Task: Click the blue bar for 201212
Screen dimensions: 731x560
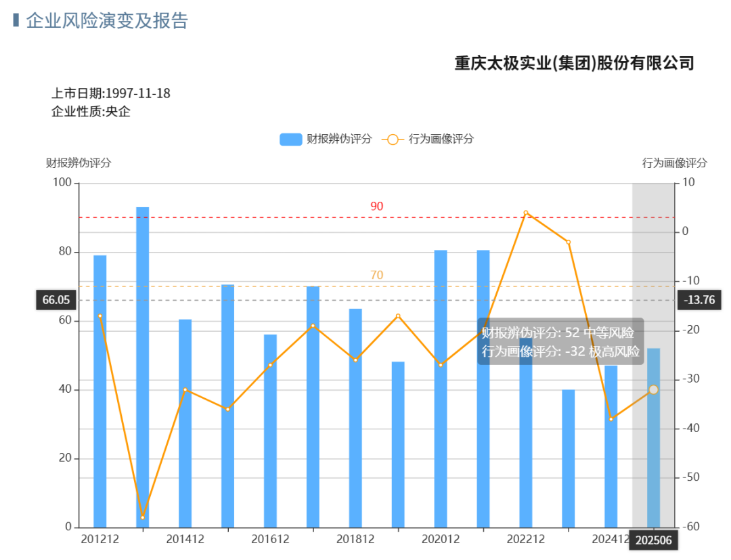Action: point(99,391)
